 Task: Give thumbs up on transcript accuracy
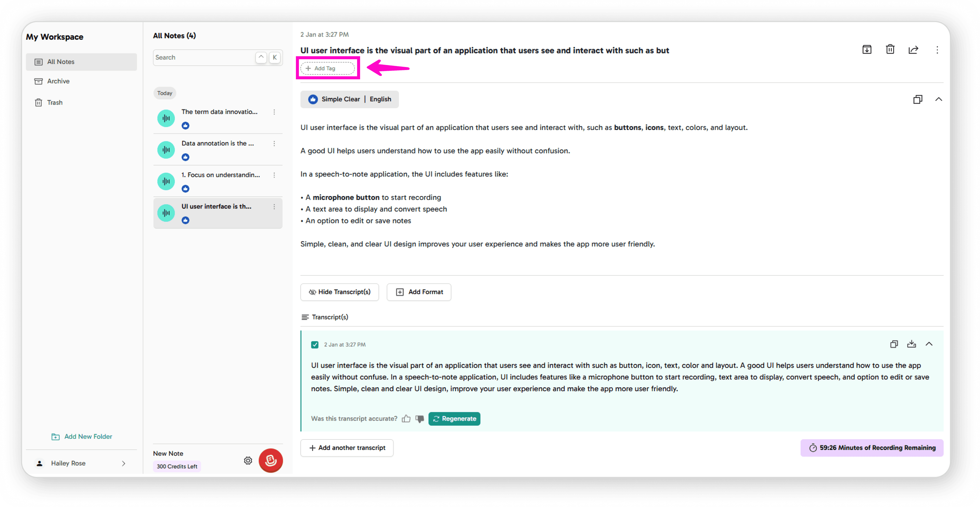click(x=406, y=419)
